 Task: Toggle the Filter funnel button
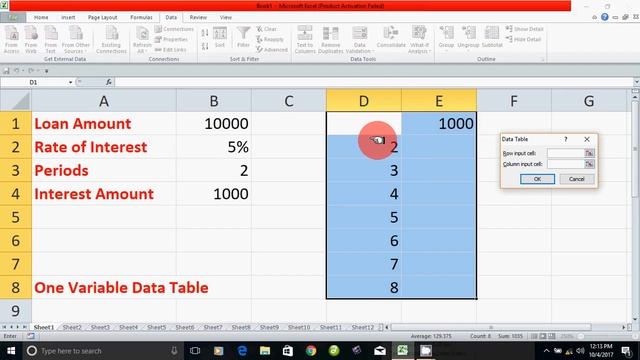[x=243, y=37]
